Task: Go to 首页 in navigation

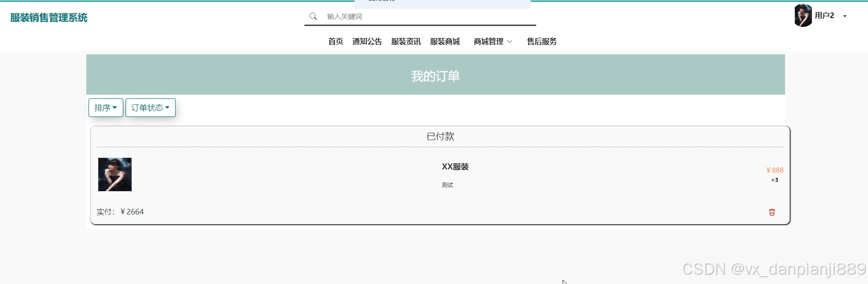Action: [x=336, y=41]
